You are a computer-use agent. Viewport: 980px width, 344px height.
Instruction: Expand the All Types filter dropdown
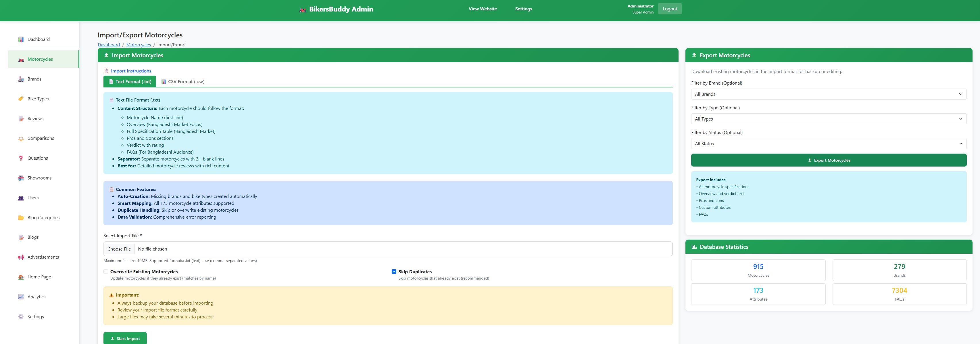pos(828,119)
